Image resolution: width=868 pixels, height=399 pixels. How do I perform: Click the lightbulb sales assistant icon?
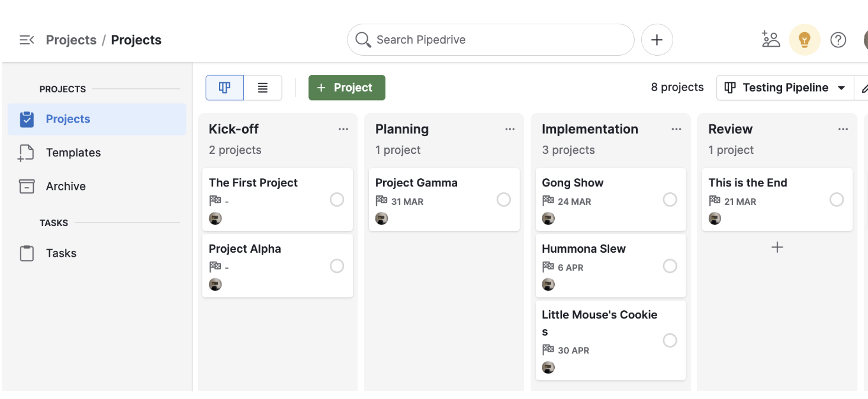[804, 40]
